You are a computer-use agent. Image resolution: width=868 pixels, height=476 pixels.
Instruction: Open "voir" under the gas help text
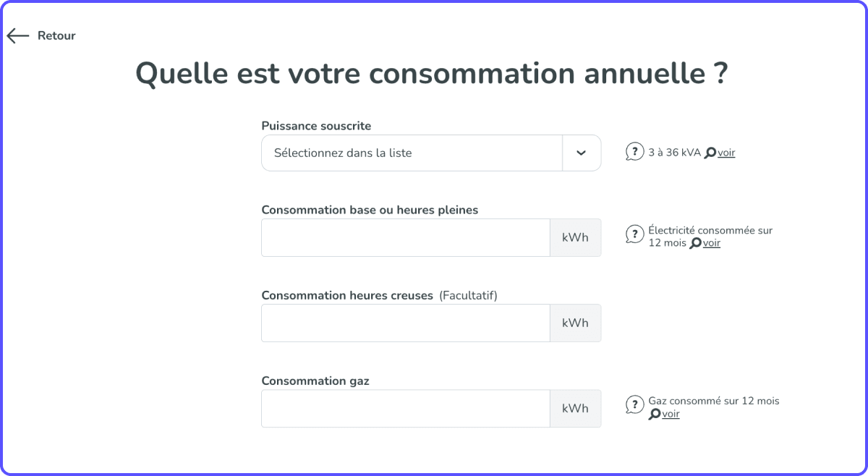coord(670,414)
